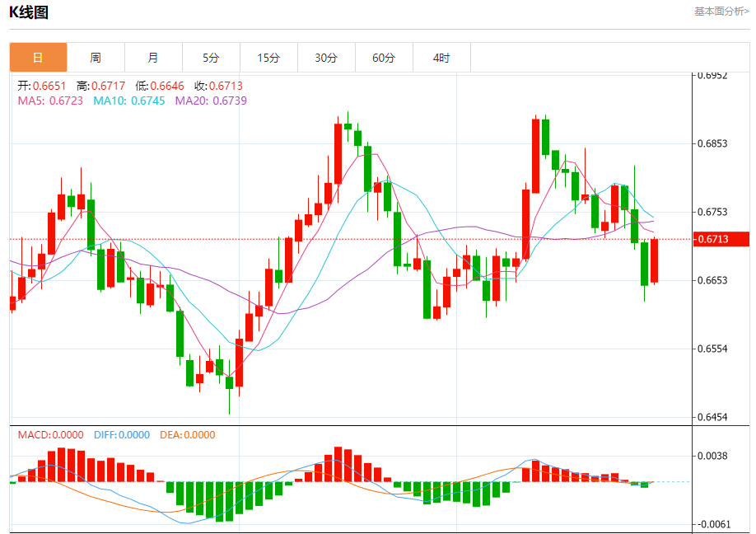Click the K线图 heading

(x=29, y=12)
